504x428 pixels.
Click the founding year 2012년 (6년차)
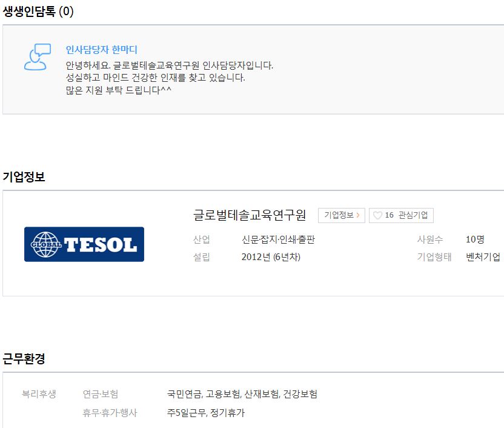[x=271, y=257]
